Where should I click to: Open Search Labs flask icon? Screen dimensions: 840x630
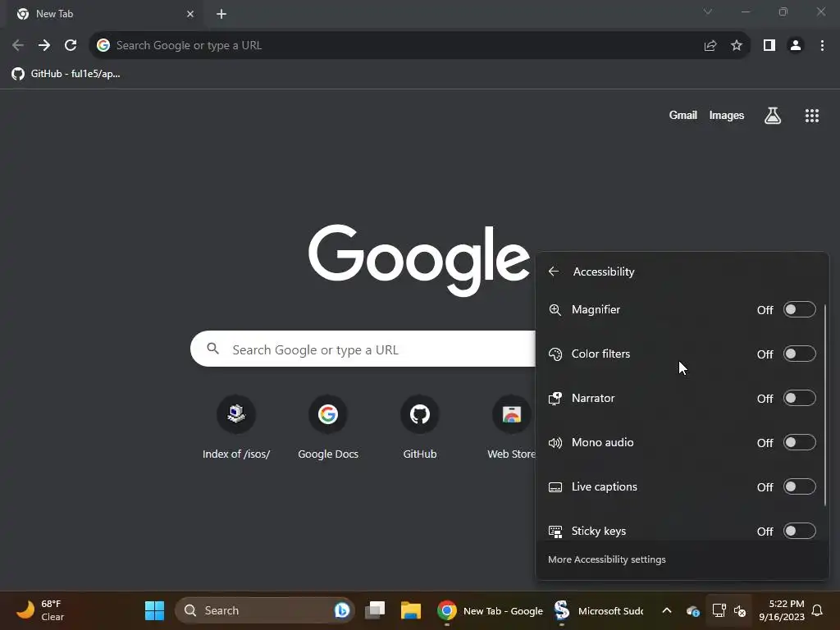[773, 115]
